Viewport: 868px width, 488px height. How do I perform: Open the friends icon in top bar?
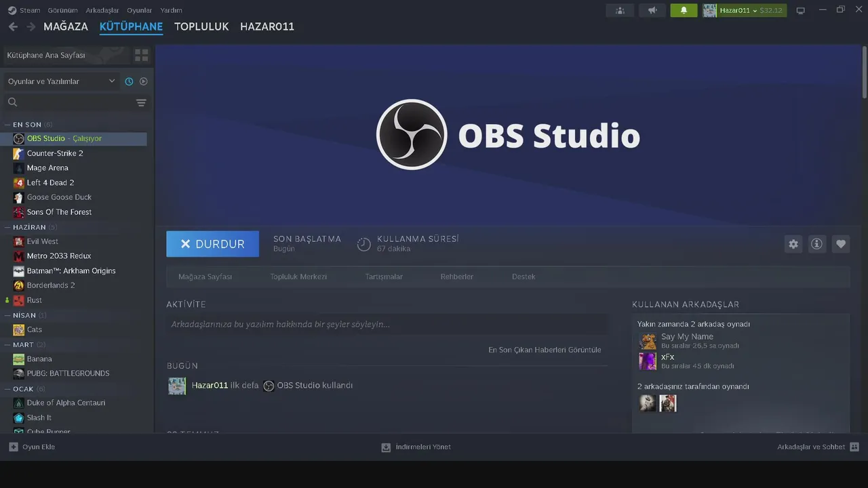(x=620, y=10)
